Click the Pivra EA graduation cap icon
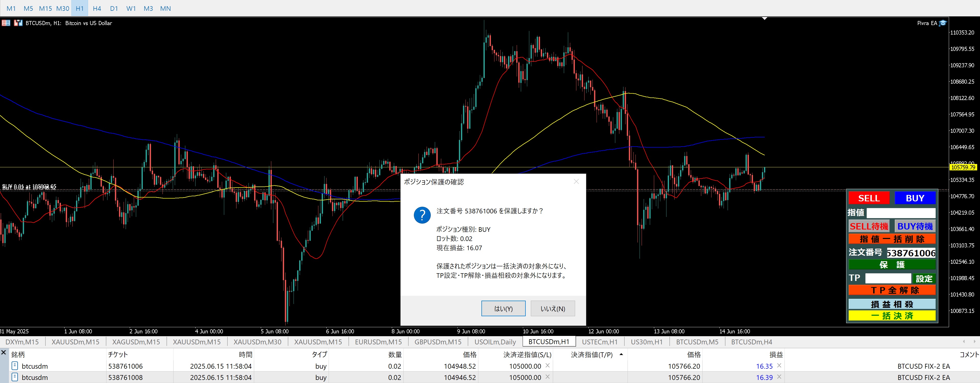 pos(943,23)
